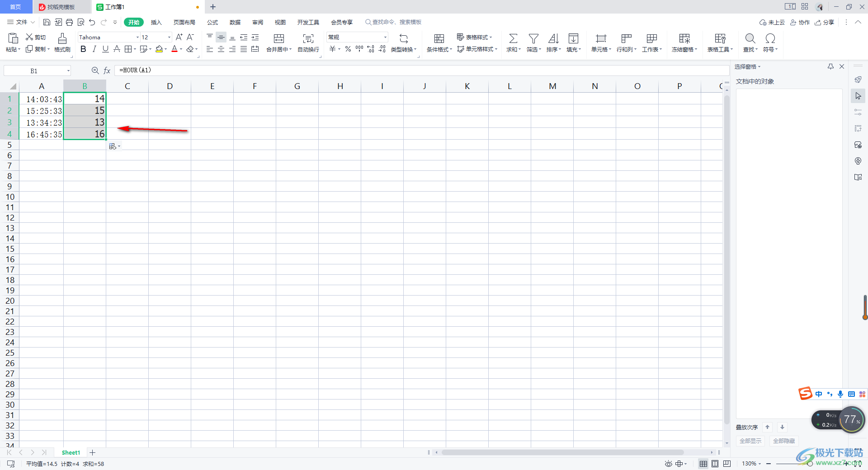The image size is (868, 470).
Task: Click the Show All (全部显示) button
Action: click(750, 441)
